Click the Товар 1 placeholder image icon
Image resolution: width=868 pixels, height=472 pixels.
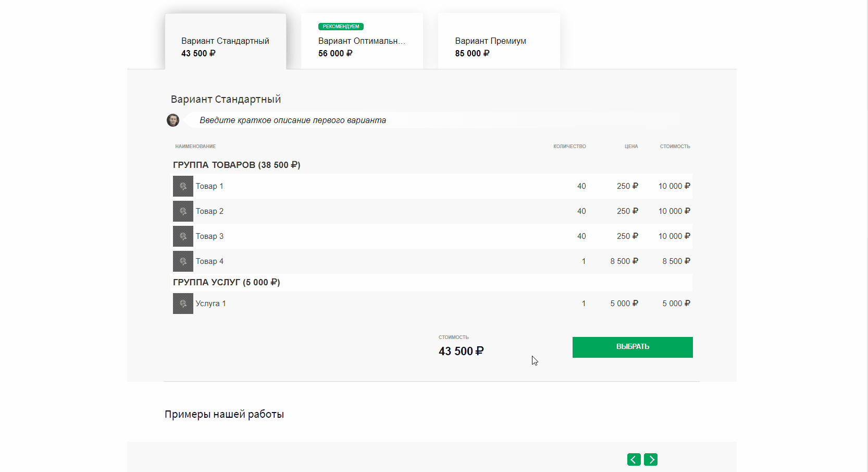(183, 186)
